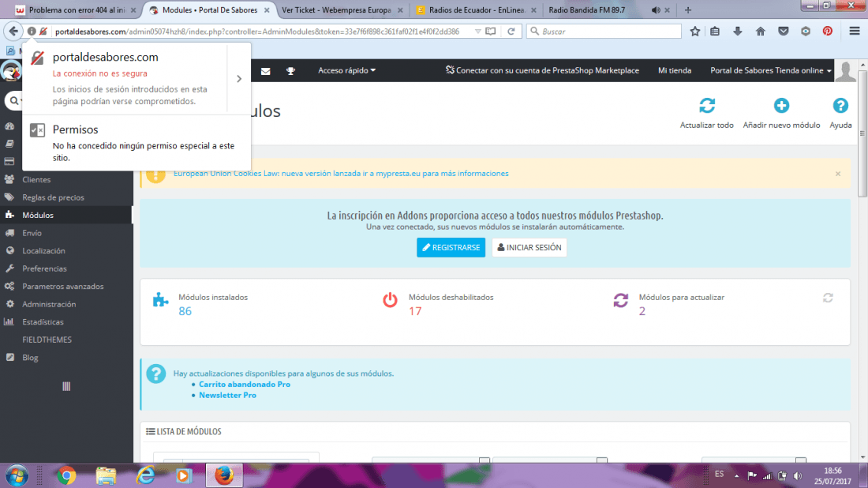Open the user avatar in admin header

(x=845, y=71)
